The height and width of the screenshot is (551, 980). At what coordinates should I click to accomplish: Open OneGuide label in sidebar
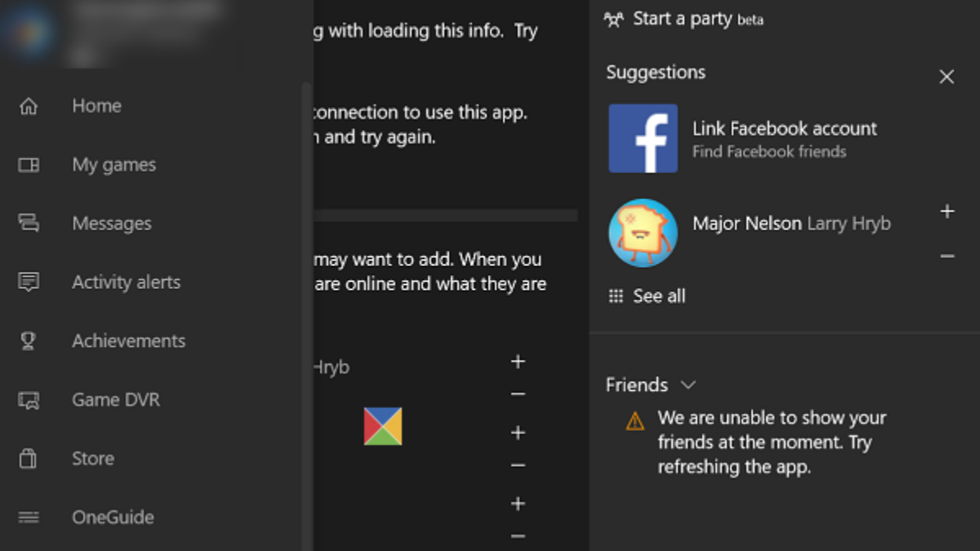(113, 518)
